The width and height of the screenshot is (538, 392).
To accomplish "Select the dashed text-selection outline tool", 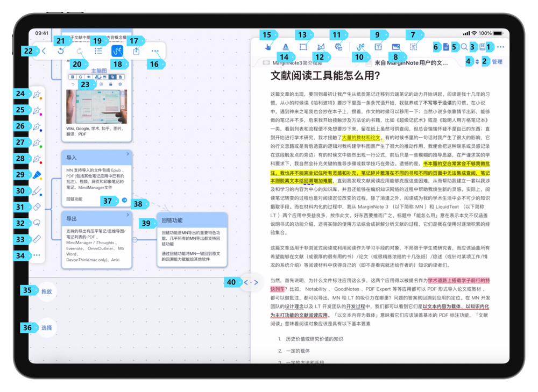I will [x=414, y=47].
